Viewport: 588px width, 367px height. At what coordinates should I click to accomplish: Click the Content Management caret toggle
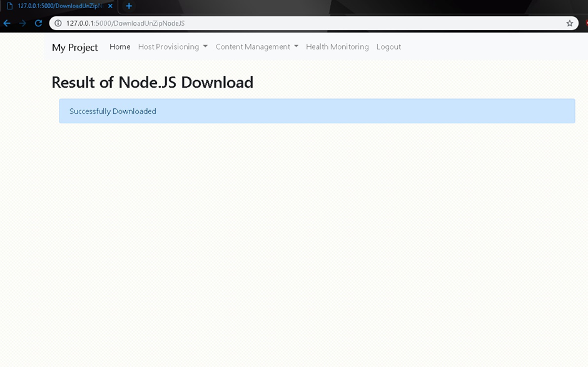(295, 46)
